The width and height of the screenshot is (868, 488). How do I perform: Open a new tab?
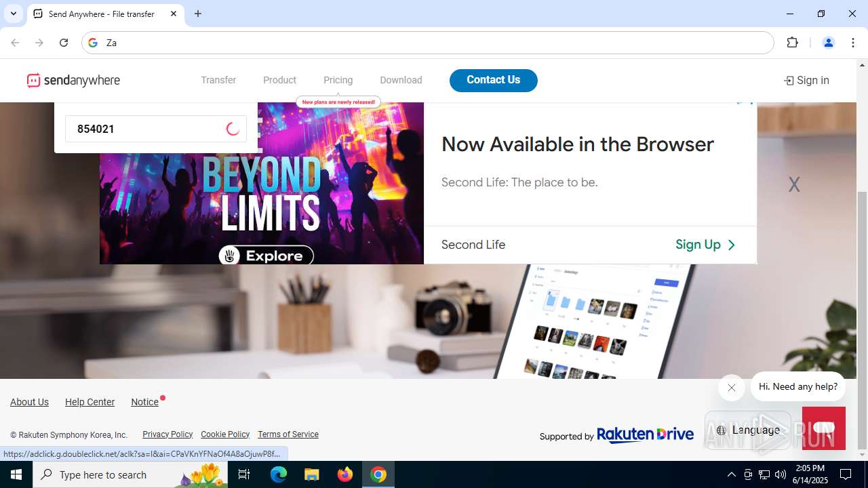pos(198,14)
